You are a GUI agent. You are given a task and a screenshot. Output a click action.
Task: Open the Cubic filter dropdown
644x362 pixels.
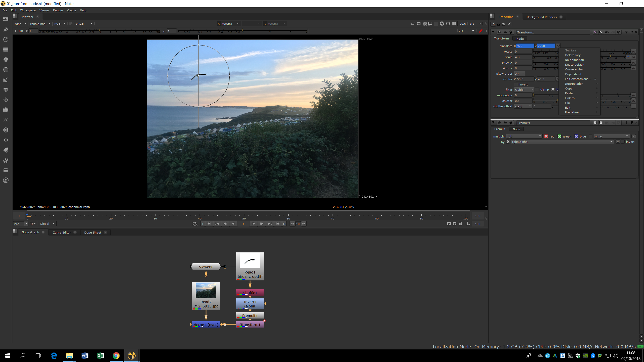tap(524, 90)
